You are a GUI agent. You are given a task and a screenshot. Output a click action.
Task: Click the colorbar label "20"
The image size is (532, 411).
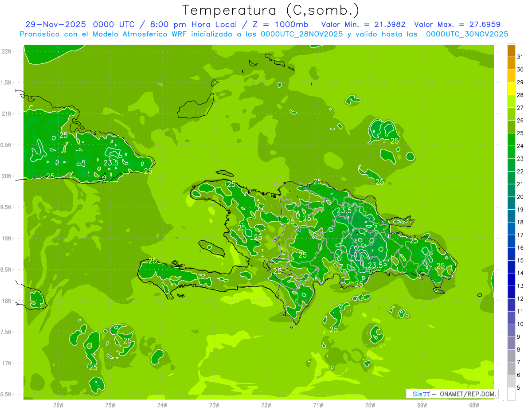click(520, 197)
